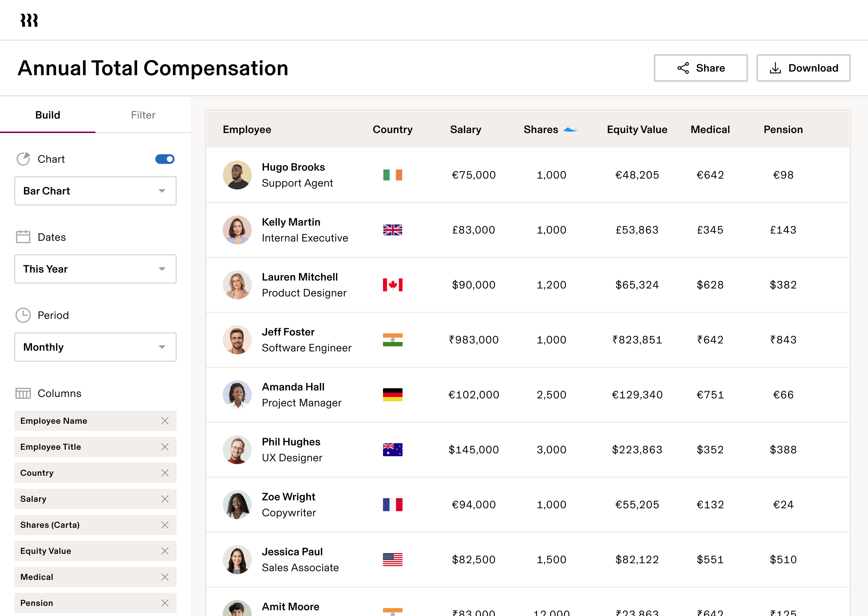Remove the Shares (Carta) column chip
Image resolution: width=868 pixels, height=616 pixels.
pos(165,525)
